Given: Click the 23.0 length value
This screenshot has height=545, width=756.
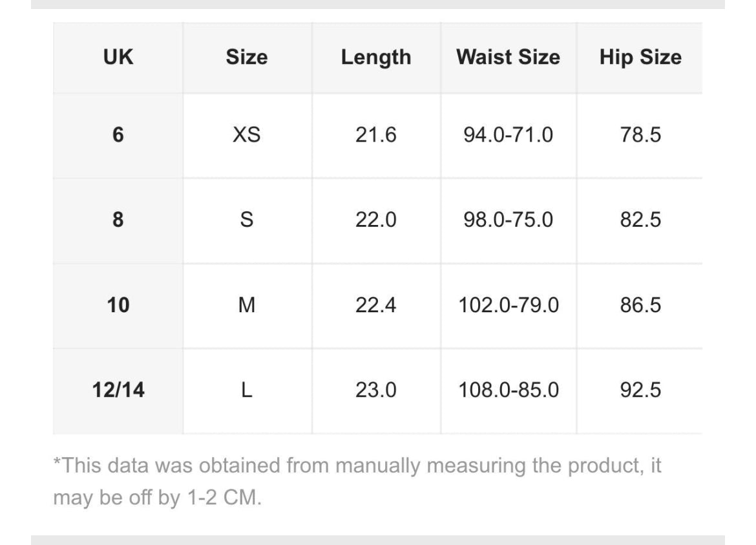Looking at the screenshot, I should point(375,390).
